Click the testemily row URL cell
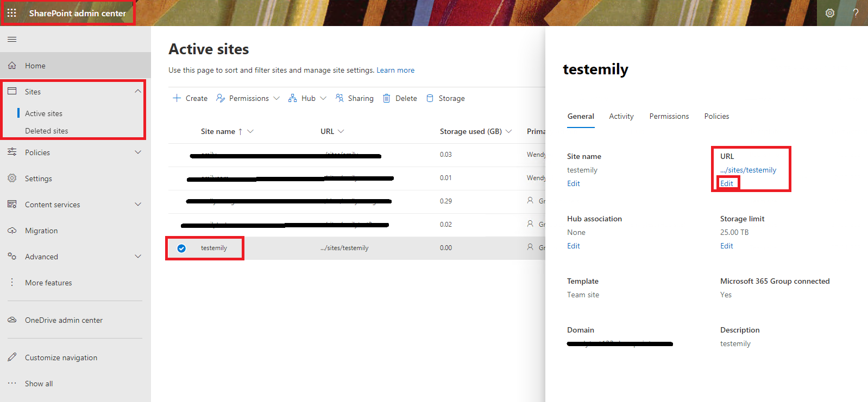This screenshot has width=868, height=402. pos(344,248)
